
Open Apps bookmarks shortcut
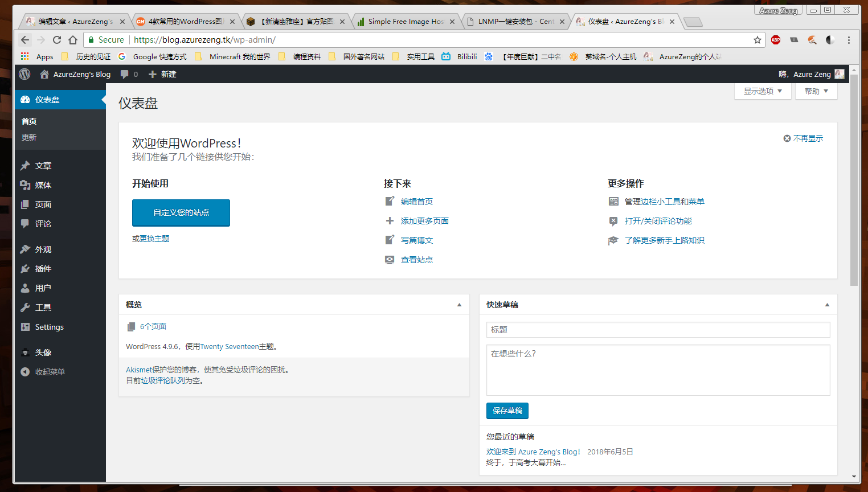tap(37, 56)
